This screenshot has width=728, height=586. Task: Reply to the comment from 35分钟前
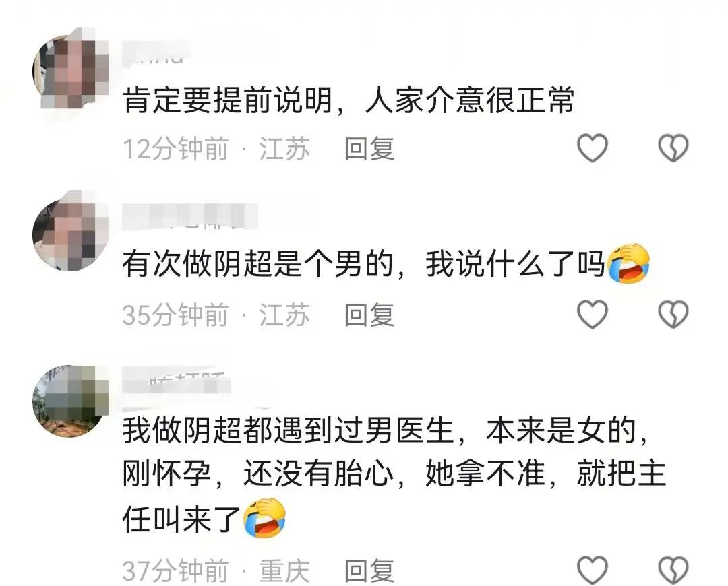coord(369,315)
